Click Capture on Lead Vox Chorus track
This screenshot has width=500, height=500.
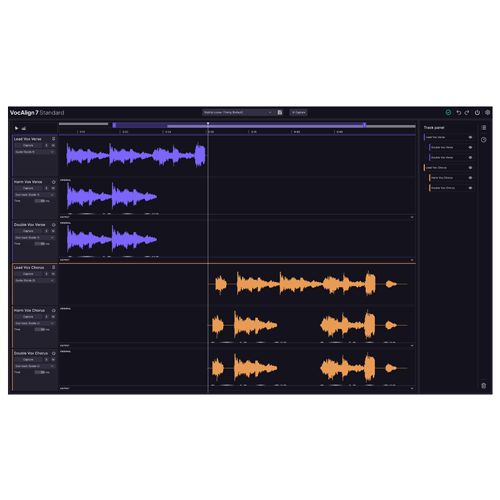coord(28,274)
